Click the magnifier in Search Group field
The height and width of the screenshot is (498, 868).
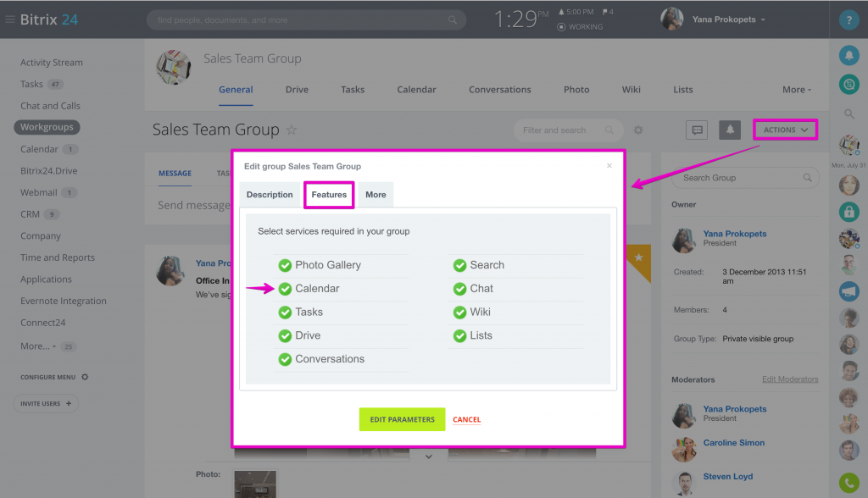808,178
